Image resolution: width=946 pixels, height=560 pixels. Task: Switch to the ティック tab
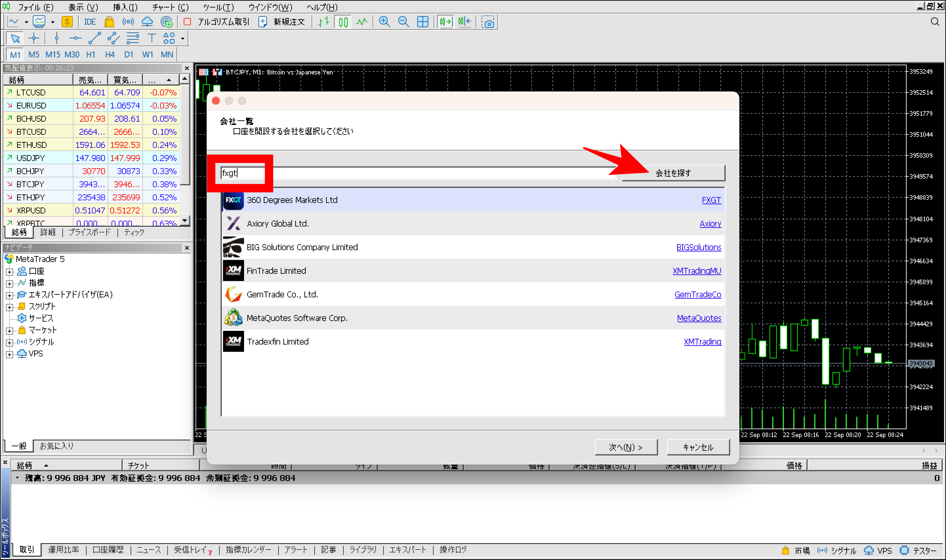click(x=133, y=232)
